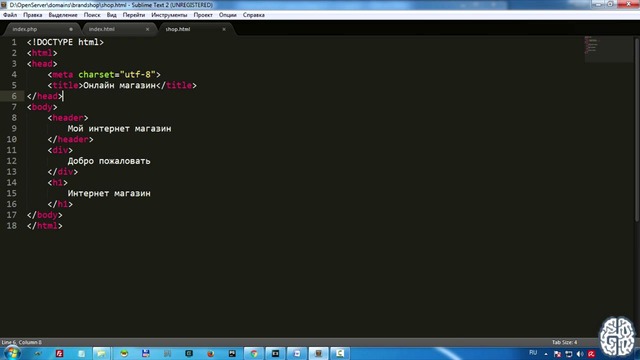Click the text Мой интернет магазин
The height and width of the screenshot is (360, 640).
120,129
